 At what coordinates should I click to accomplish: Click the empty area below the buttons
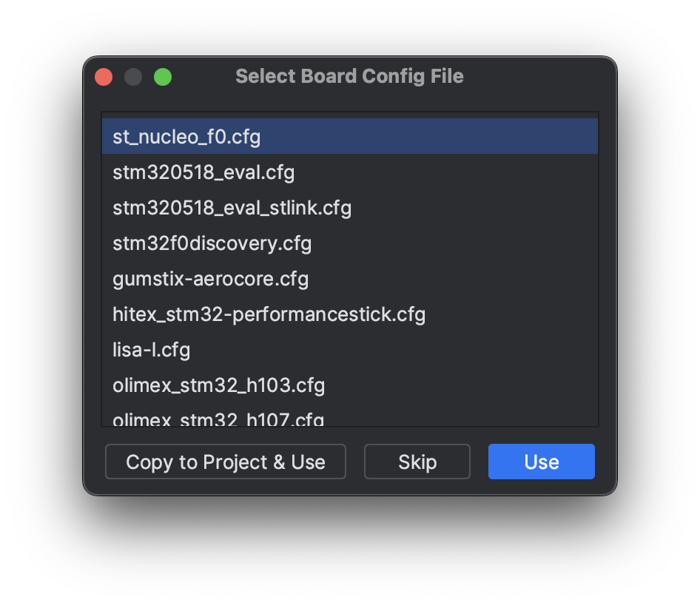pyautogui.click(x=349, y=547)
